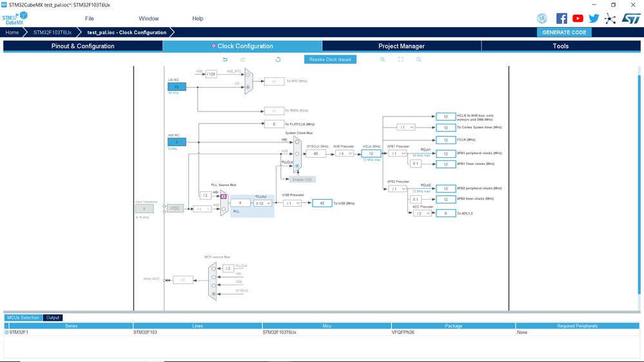Open the APB2 Prescaler dropdown
The width and height of the screenshot is (644, 362).
(397, 189)
